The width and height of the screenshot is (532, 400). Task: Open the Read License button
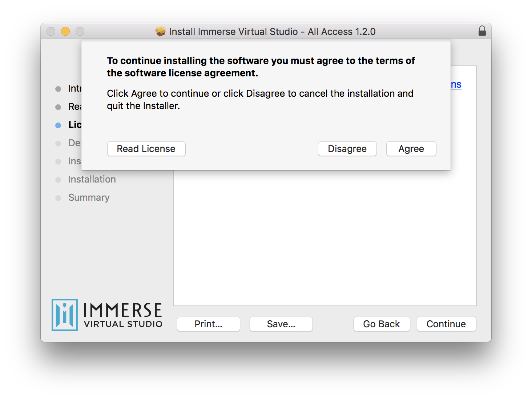pyautogui.click(x=146, y=149)
